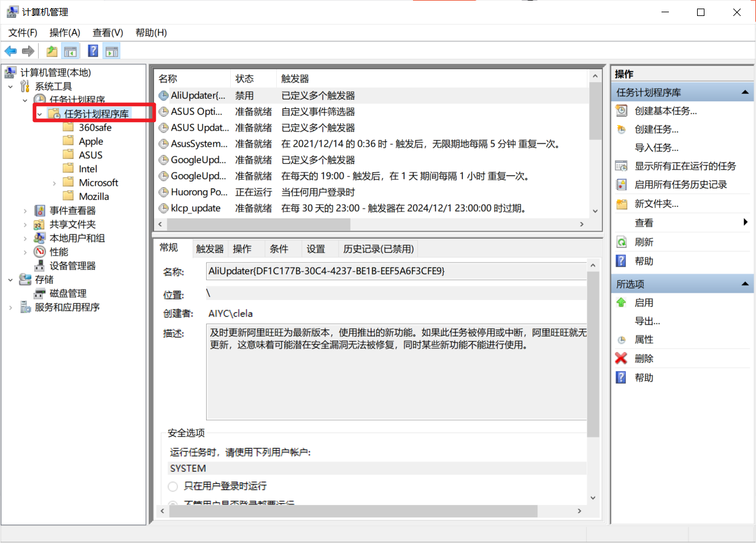Click the Up one level folder icon
Image resolution: width=756 pixels, height=543 pixels.
52,51
